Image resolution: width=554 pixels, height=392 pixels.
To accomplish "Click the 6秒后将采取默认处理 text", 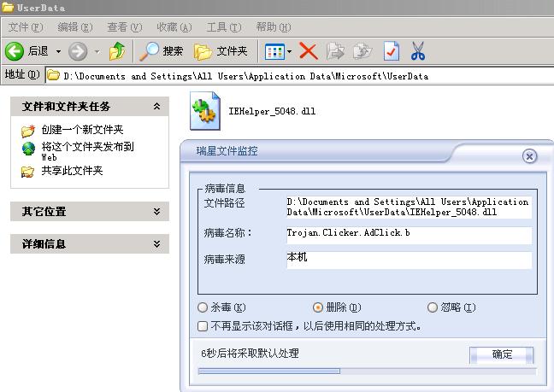I will click(250, 354).
